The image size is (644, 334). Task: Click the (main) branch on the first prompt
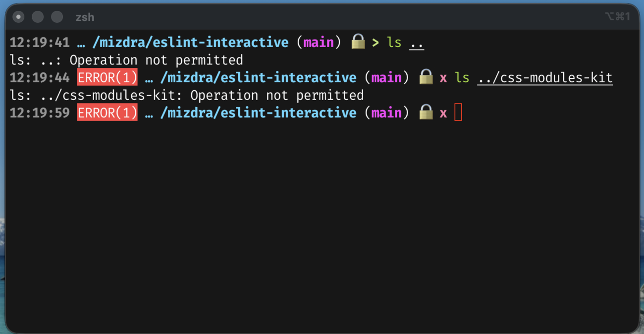pyautogui.click(x=319, y=43)
